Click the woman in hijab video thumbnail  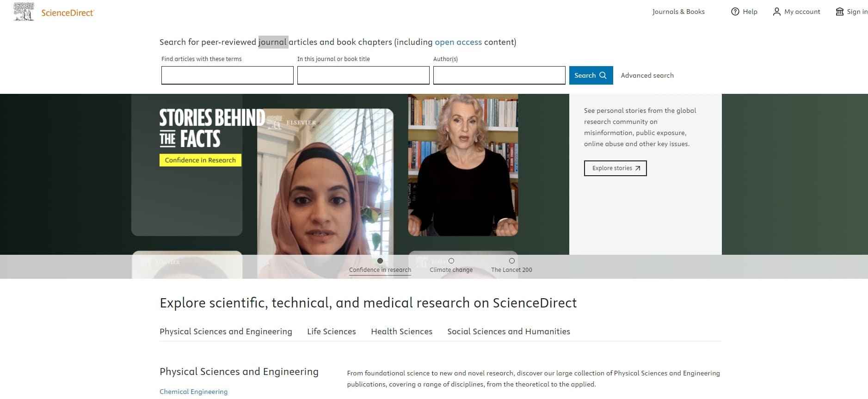(x=325, y=193)
